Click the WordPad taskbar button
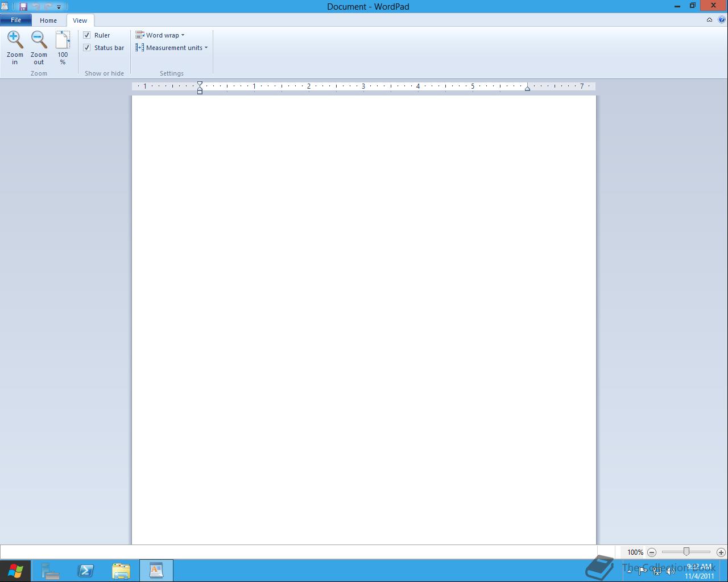Viewport: 728px width, 582px height. coord(156,571)
